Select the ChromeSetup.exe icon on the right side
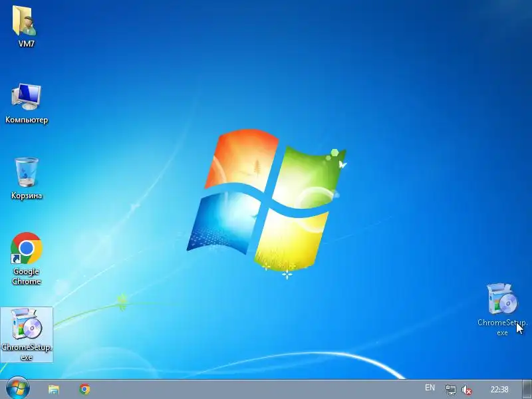This screenshot has height=399, width=532. coord(503,309)
